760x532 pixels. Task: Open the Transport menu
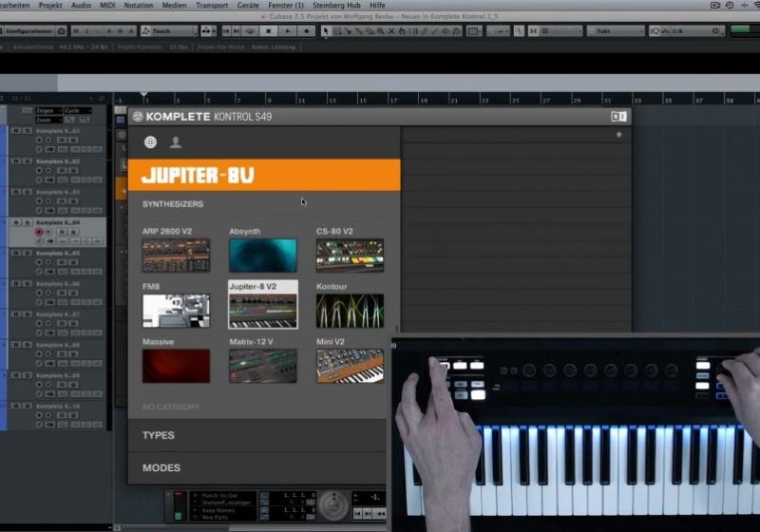click(211, 6)
